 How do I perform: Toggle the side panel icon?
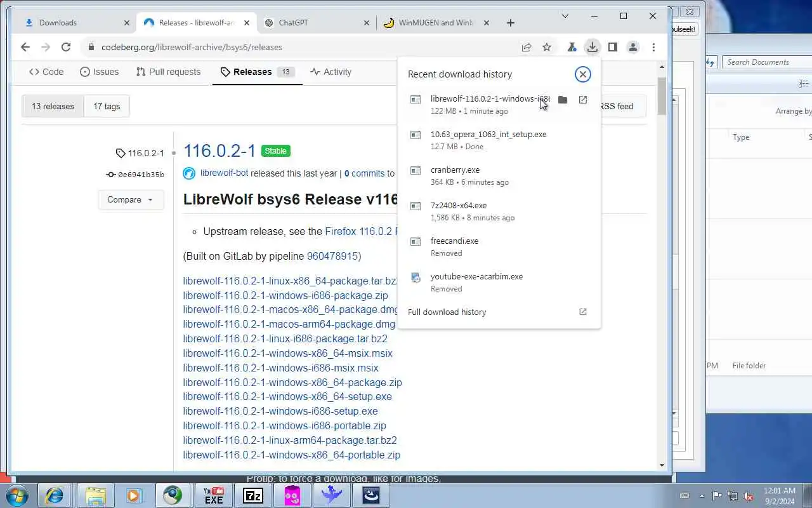point(612,47)
